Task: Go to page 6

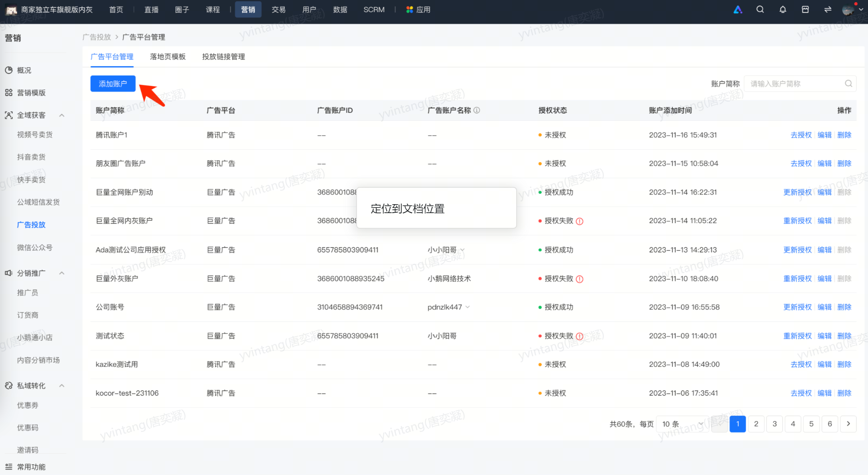Action: (x=830, y=424)
